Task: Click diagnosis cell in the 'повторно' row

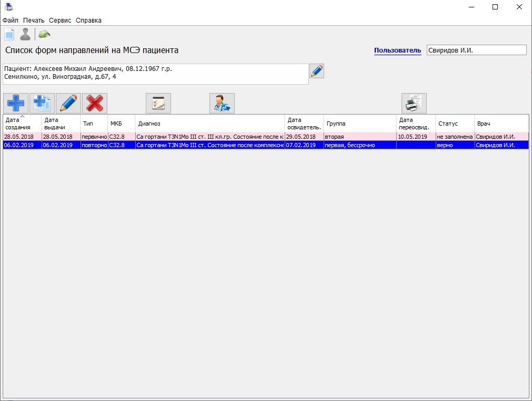Action: (209, 145)
